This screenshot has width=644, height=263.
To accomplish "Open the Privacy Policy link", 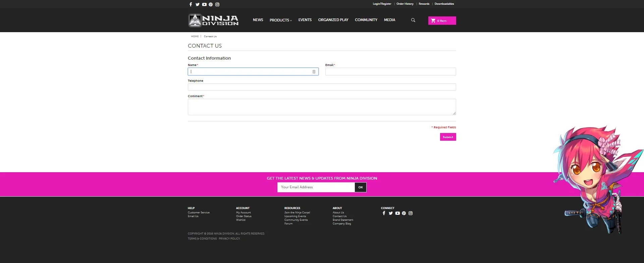I will coord(229,239).
